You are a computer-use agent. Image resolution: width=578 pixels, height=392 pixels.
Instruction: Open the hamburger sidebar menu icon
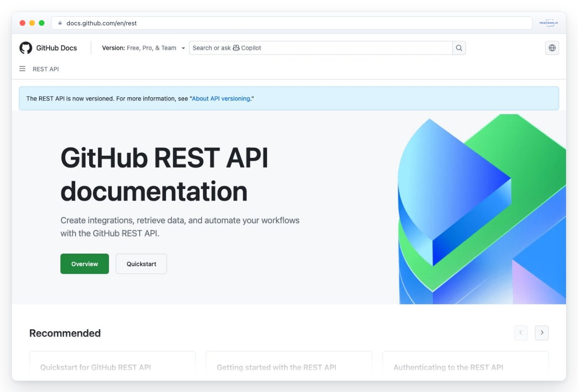(x=22, y=69)
